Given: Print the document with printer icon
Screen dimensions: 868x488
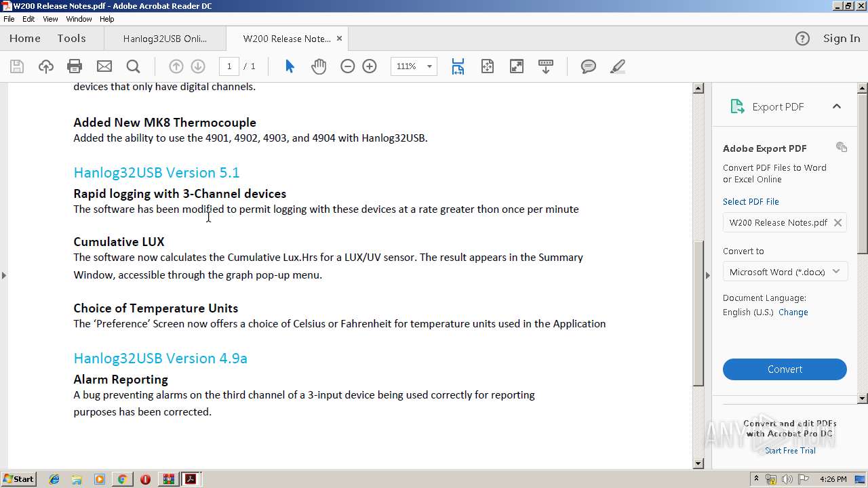Looking at the screenshot, I should pyautogui.click(x=75, y=66).
